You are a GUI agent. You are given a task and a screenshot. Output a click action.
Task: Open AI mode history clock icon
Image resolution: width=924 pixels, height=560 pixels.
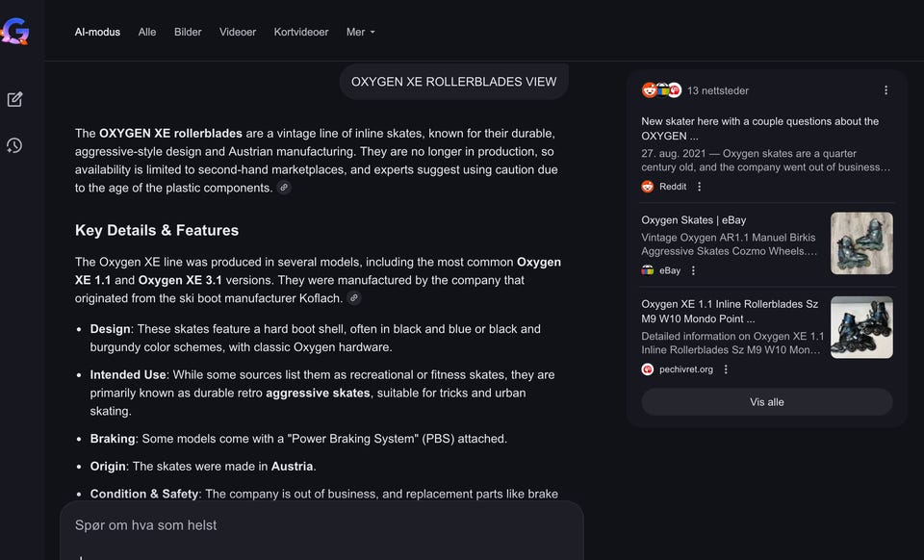tap(14, 145)
